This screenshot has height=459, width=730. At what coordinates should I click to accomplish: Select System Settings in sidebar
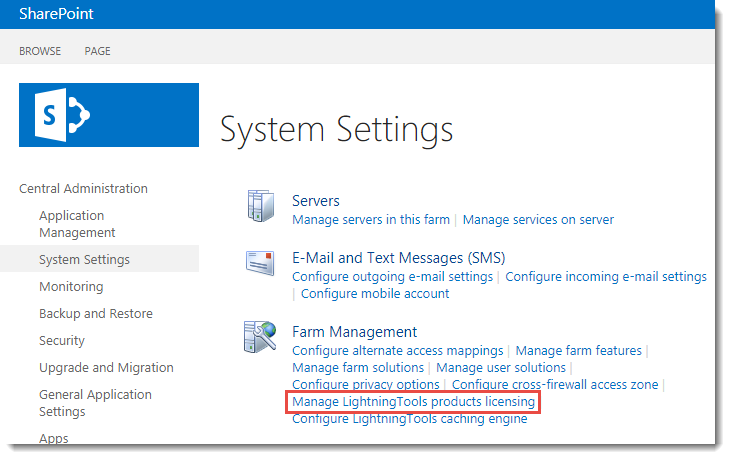84,259
